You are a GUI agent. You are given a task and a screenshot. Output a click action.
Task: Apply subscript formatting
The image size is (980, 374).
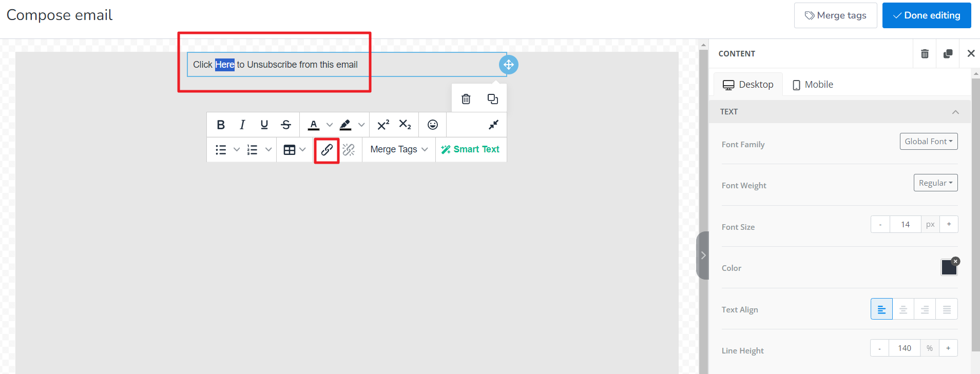click(405, 125)
